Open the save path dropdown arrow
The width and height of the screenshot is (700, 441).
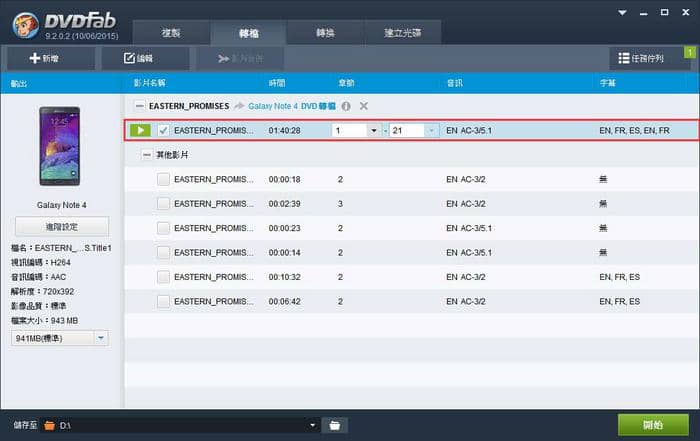coord(312,425)
